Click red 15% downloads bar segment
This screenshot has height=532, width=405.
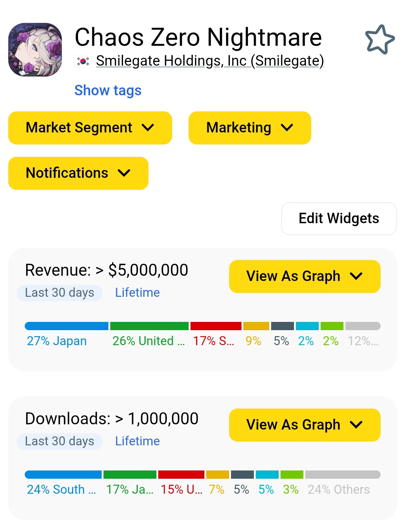(181, 475)
